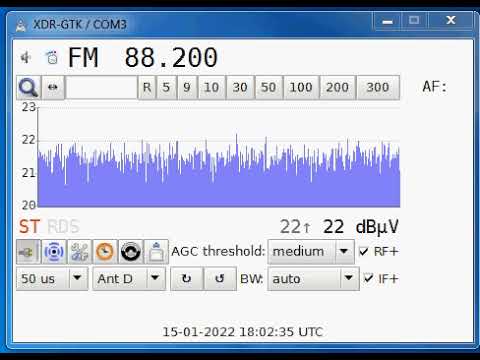The image size is (480, 360).
Task: Click the 88.200 frequency display
Action: click(x=171, y=58)
